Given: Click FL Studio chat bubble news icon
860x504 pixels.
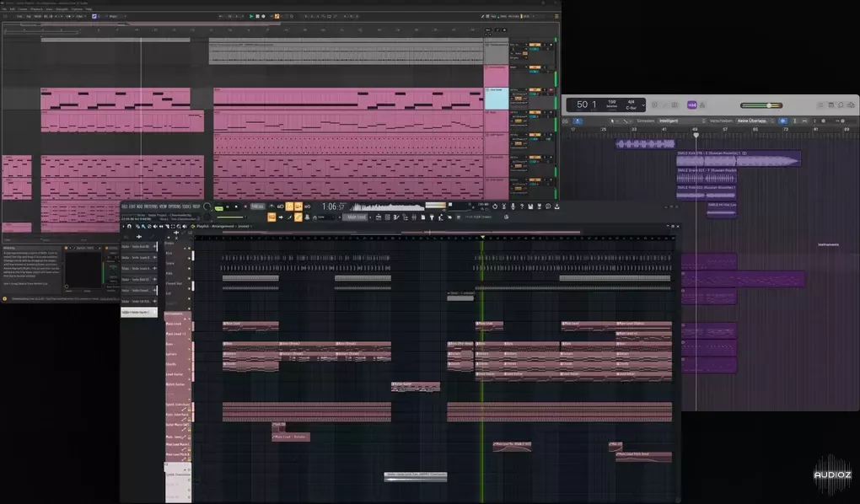Looking at the screenshot, I should pyautogui.click(x=548, y=206).
